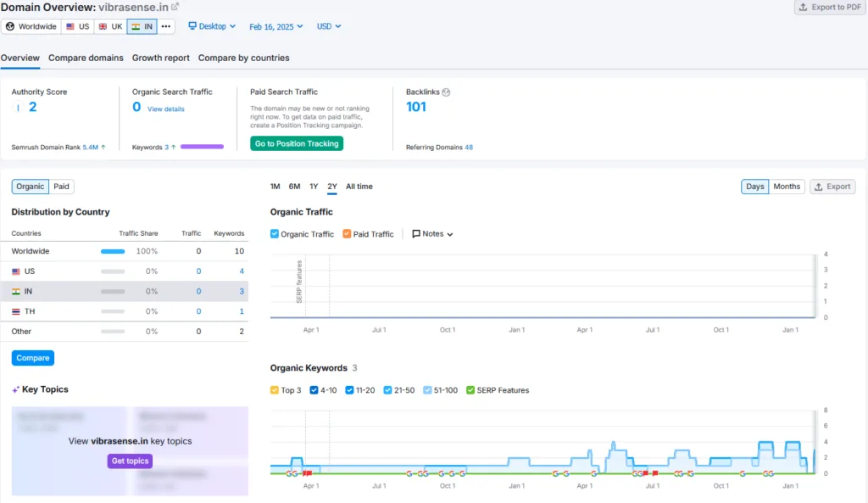Screen dimensions: 868x503
Task: Toggle 11-20 keywords checkbox
Action: click(349, 390)
